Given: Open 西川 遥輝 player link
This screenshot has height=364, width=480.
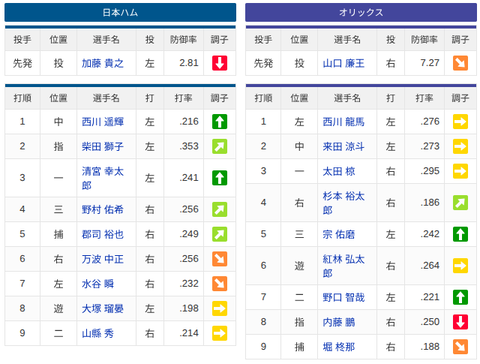Looking at the screenshot, I should point(103,122).
